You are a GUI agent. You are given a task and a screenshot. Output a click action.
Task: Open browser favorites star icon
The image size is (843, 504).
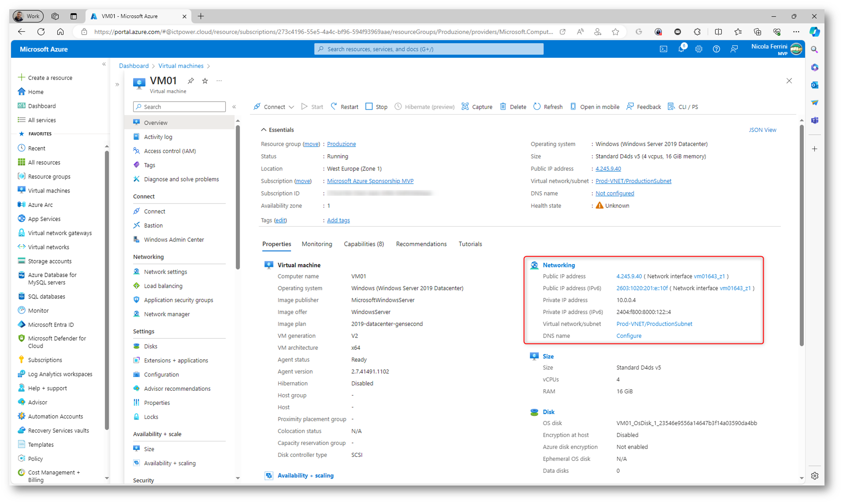(x=616, y=32)
